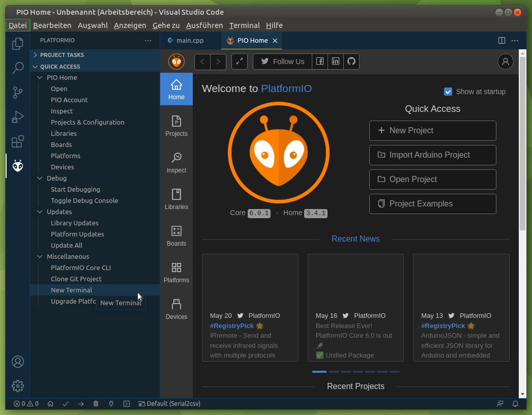Image resolution: width=532 pixels, height=415 pixels.
Task: Open Projects in the PIO Home sidebar
Action: (x=176, y=126)
